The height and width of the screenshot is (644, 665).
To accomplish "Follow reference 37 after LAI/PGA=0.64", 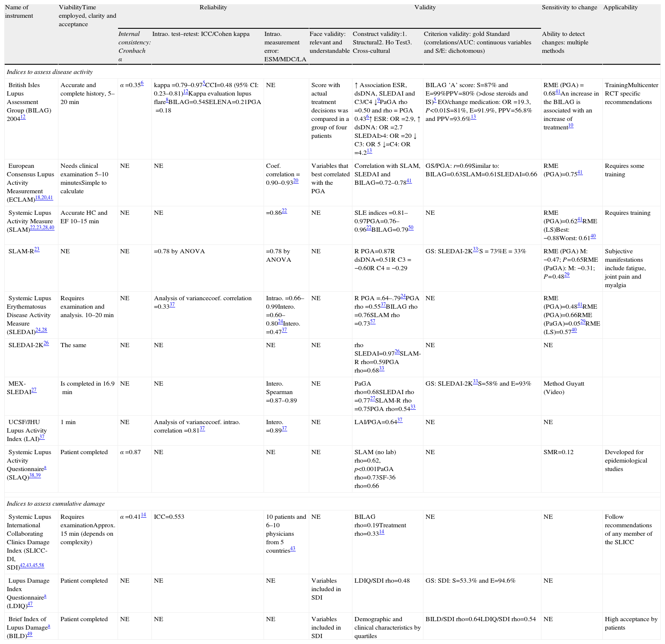I will 400,420.
